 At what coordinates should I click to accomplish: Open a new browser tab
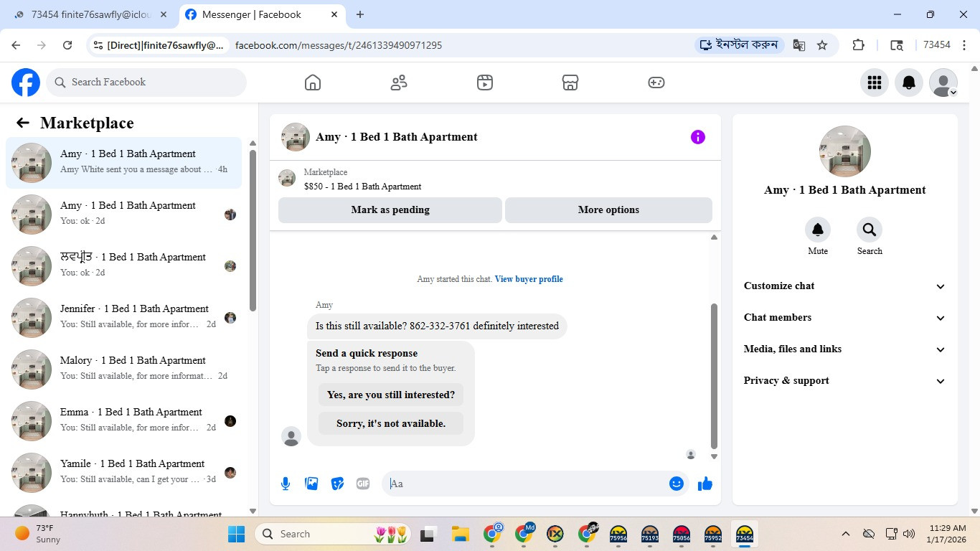(360, 14)
